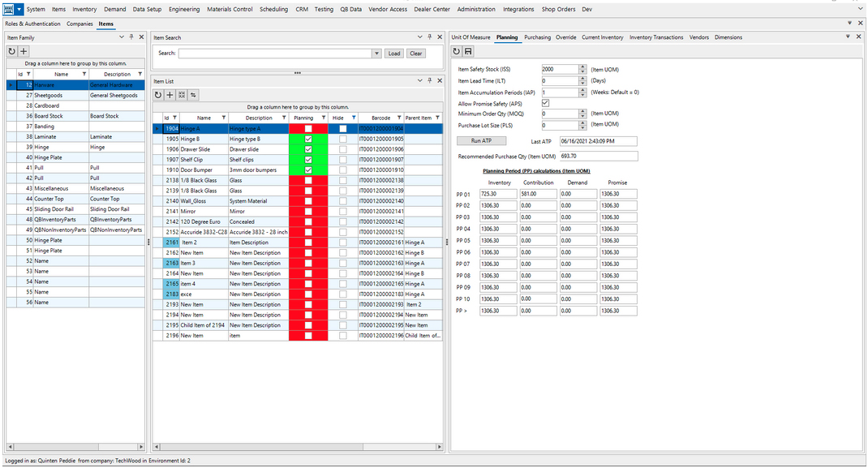
Task: Close the Item Search panel
Action: tap(440, 37)
